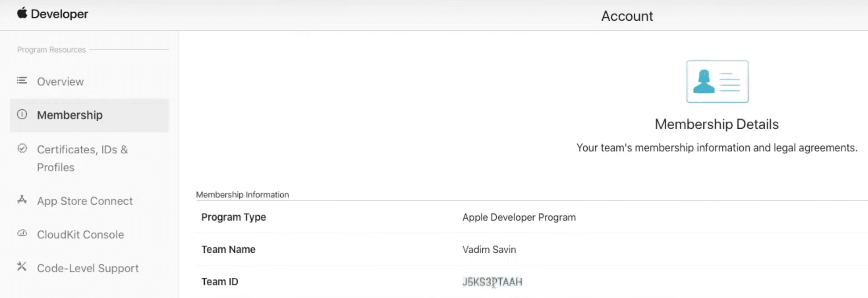
Task: Open Certificates, IDs & Profiles
Action: 82,158
